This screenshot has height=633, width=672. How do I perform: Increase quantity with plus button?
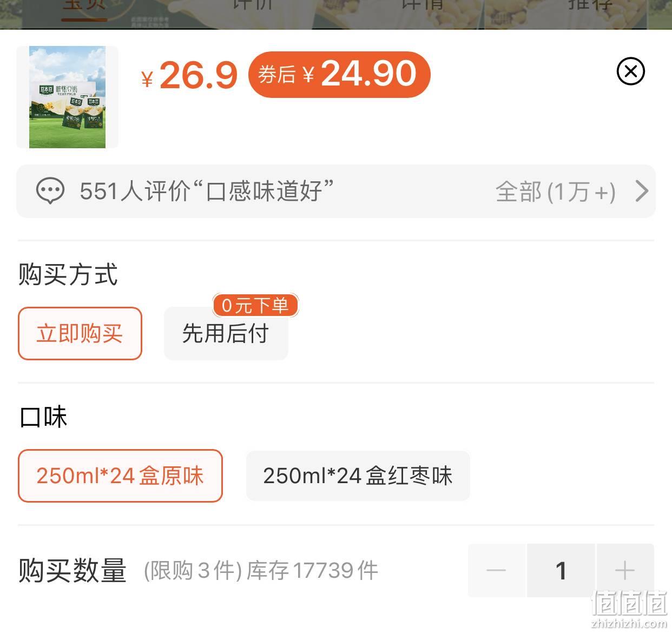[x=625, y=570]
